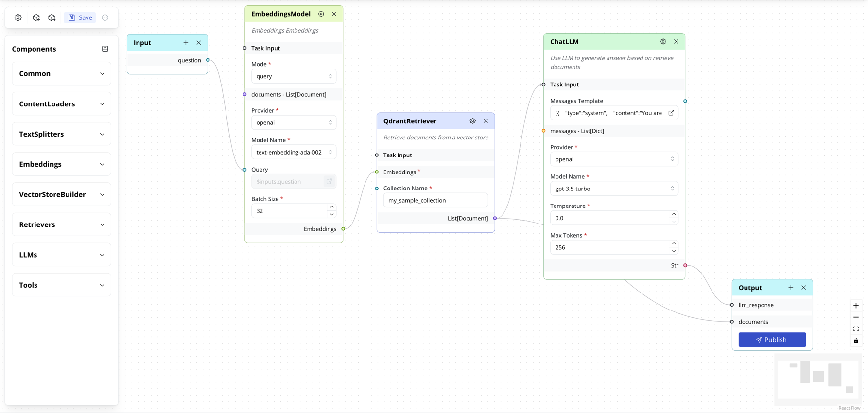Viewport: 868px width, 413px height.
Task: Open the text-embedding-ada-002 model dropdown
Action: click(294, 152)
